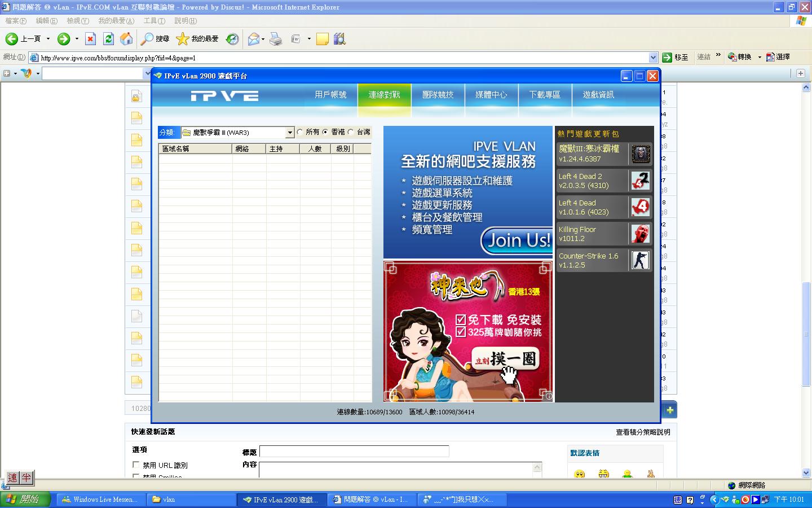The image size is (812, 508).
Task: Click the locked thread icon in forum list
Action: [x=136, y=97]
